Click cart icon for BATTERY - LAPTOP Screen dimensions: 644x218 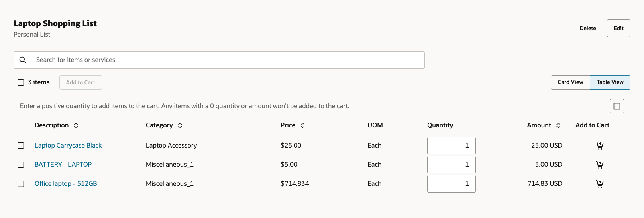599,165
